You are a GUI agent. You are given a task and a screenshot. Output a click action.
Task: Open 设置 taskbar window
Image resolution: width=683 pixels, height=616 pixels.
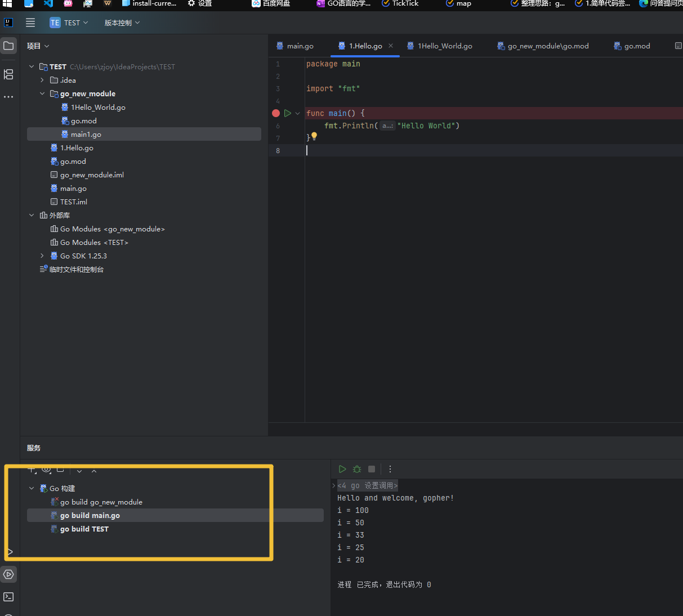[200, 3]
